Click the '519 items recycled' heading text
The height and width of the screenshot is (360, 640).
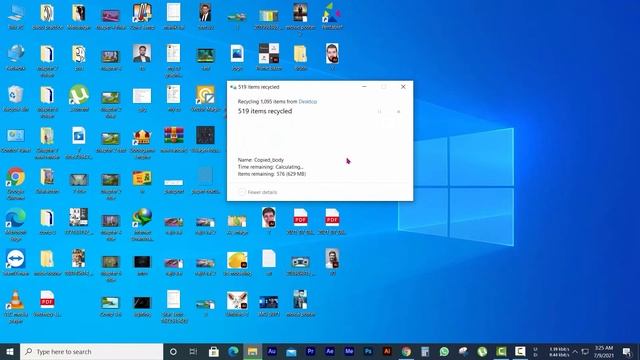coord(265,111)
